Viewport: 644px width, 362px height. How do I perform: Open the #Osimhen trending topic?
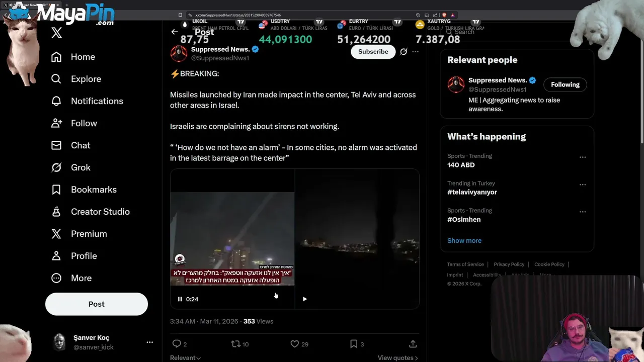(x=464, y=219)
